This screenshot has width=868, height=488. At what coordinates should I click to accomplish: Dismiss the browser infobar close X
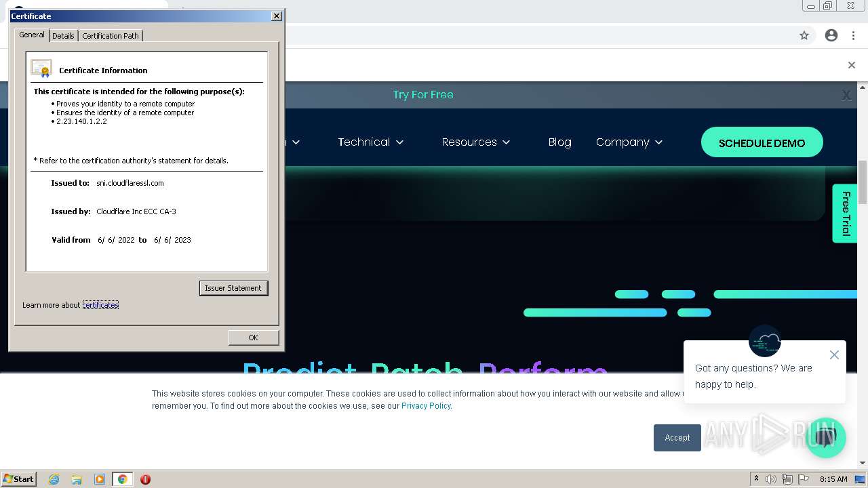[852, 65]
